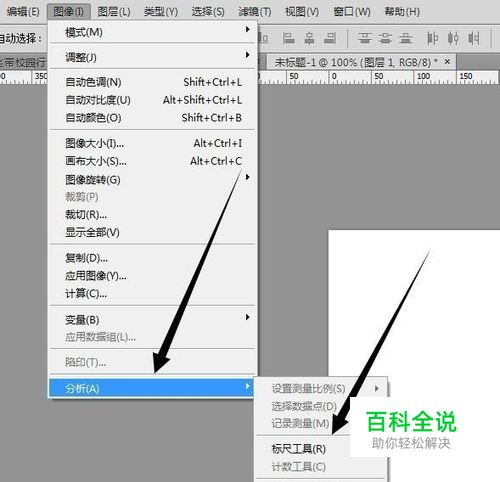Open the 编辑(E) menu
This screenshot has width=500, height=482.
click(x=23, y=12)
